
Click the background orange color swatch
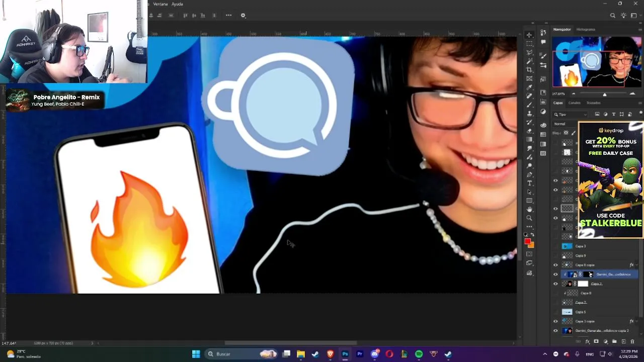[x=531, y=245]
